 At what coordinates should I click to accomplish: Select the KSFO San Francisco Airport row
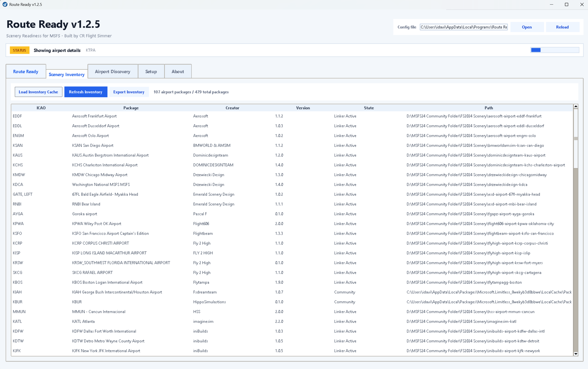tap(292, 233)
